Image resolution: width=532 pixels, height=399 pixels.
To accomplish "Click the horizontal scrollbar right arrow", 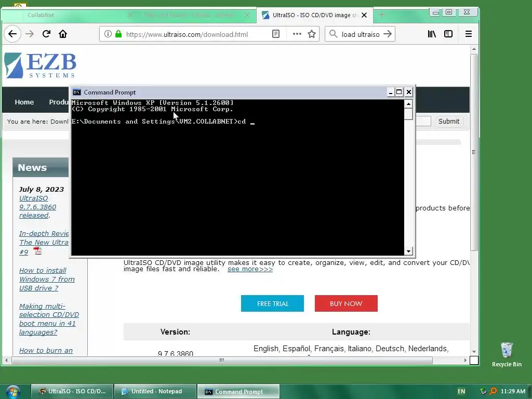I will [x=465, y=361].
